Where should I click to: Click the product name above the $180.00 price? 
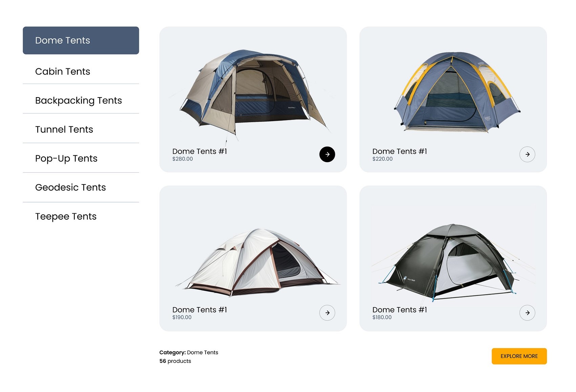pos(400,310)
